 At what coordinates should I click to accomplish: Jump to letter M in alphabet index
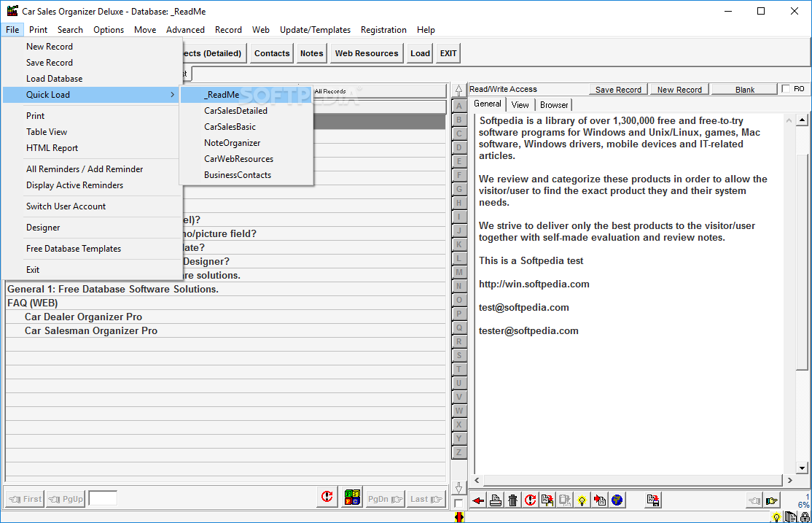[x=458, y=272]
